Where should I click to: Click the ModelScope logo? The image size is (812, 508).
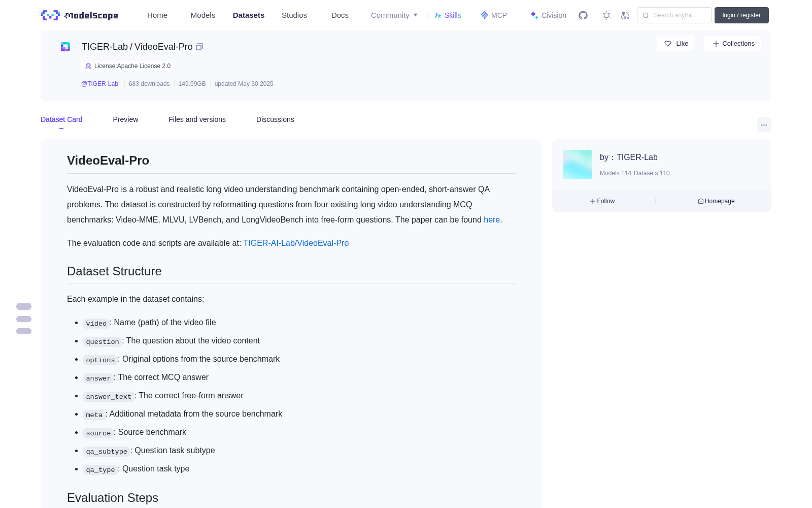click(x=79, y=15)
